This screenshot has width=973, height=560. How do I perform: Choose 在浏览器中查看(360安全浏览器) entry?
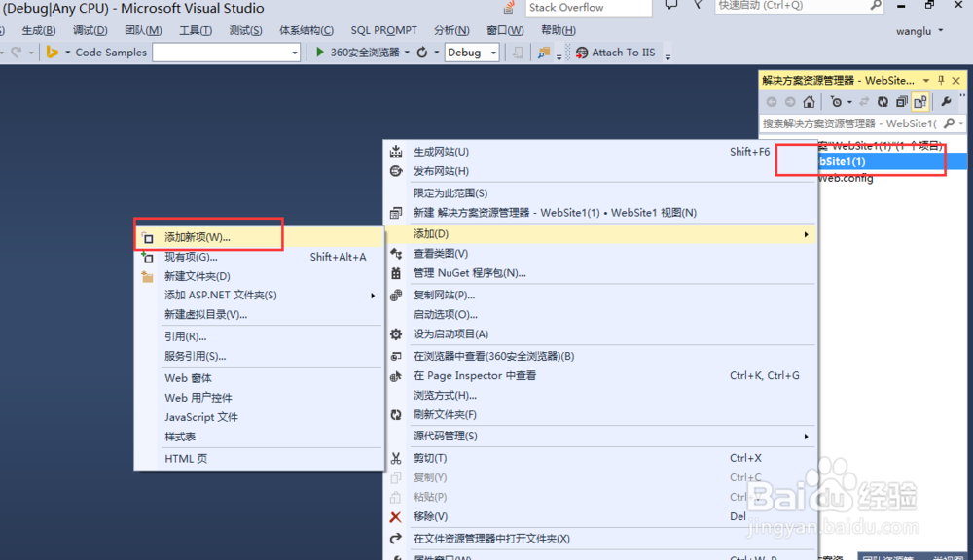coord(599,356)
